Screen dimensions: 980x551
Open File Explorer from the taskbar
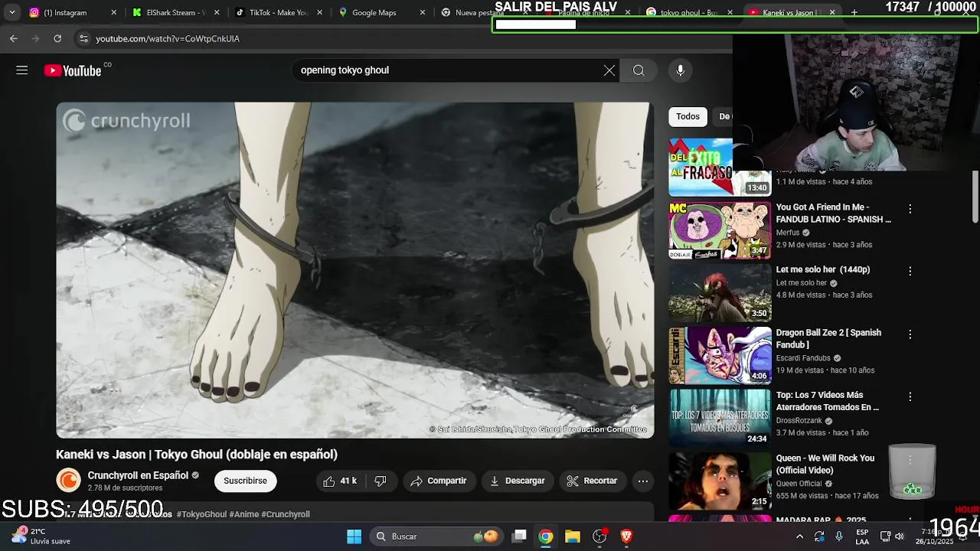[573, 536]
